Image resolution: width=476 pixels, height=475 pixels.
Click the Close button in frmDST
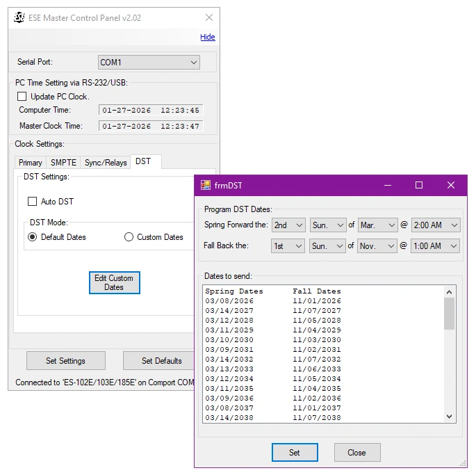pos(357,452)
